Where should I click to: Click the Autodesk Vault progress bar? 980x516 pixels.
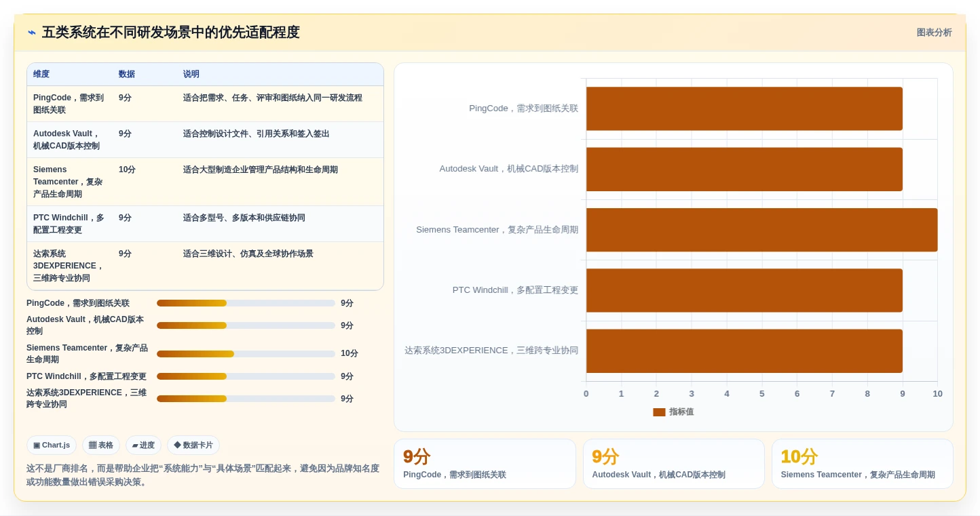click(x=246, y=325)
